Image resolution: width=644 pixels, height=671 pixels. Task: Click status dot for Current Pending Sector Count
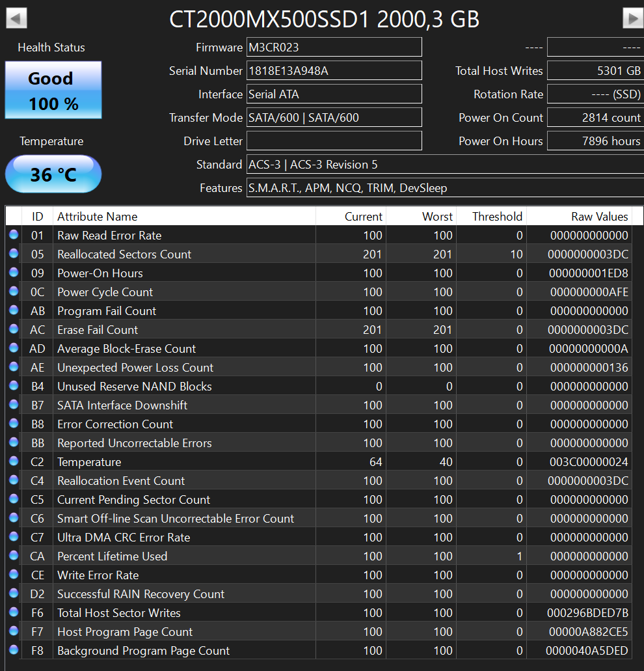[x=14, y=499]
